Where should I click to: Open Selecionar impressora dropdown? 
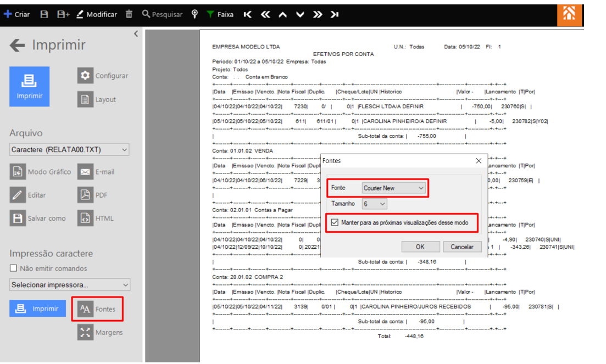point(70,284)
